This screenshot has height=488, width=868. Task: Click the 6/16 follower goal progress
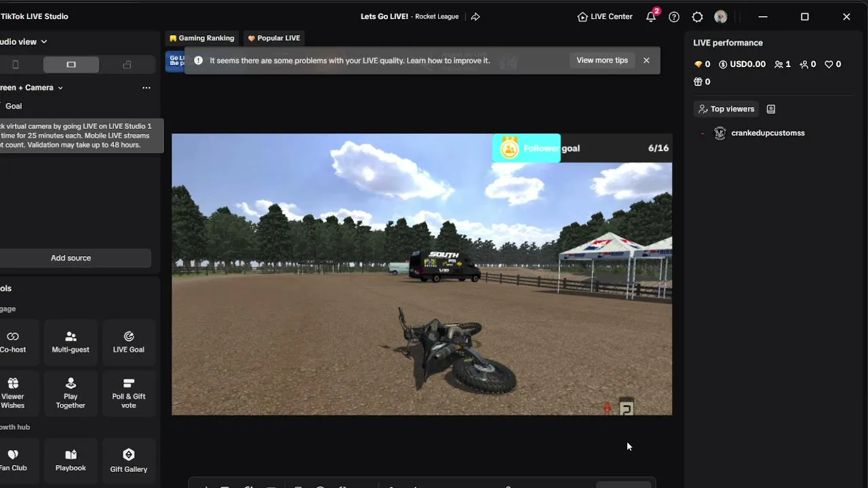(x=658, y=148)
